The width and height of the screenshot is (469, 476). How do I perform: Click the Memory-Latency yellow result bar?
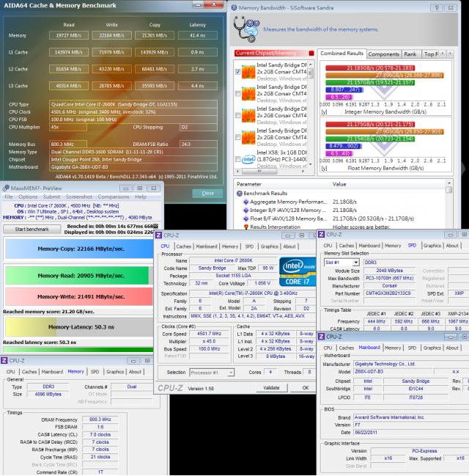(x=79, y=327)
